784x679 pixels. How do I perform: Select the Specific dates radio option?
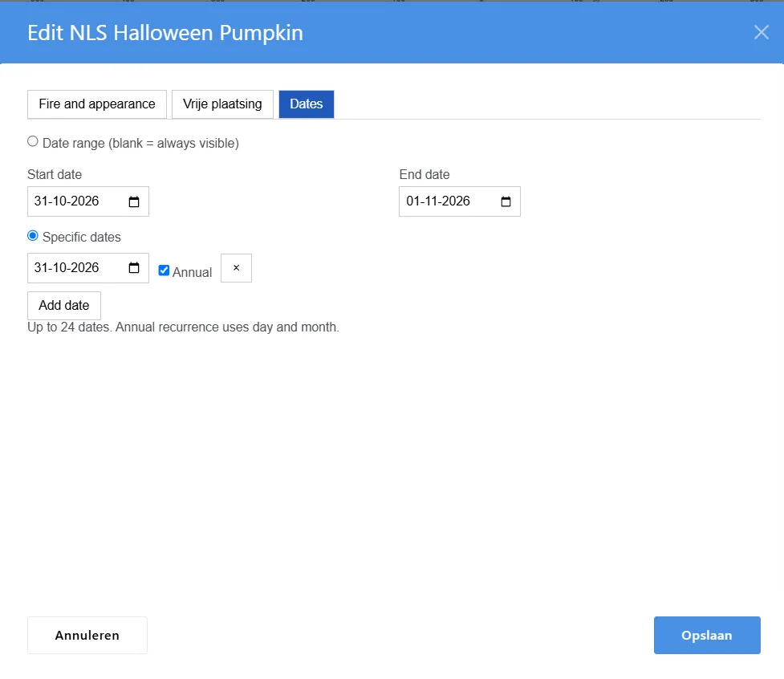pos(33,235)
